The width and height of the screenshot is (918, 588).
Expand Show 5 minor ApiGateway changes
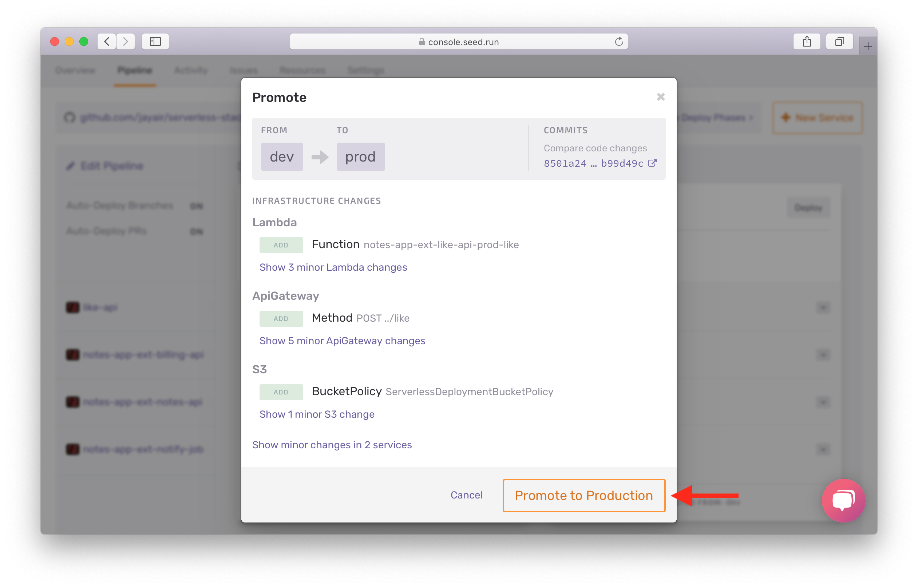(343, 341)
